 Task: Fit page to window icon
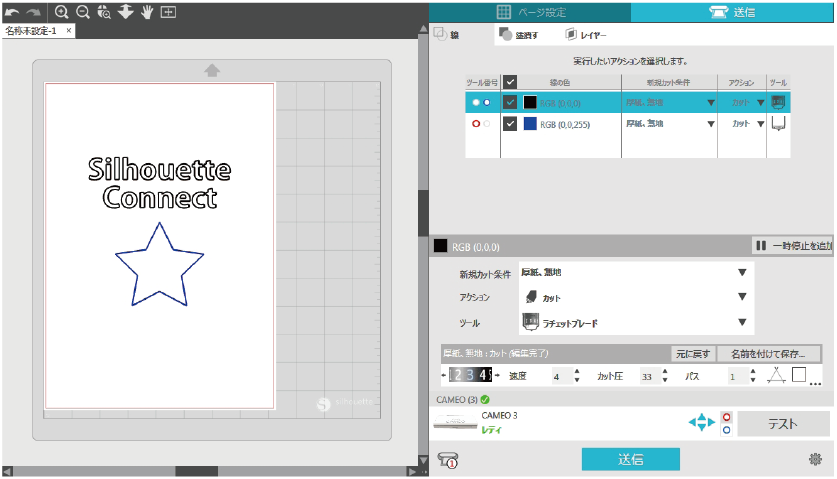[x=168, y=12]
